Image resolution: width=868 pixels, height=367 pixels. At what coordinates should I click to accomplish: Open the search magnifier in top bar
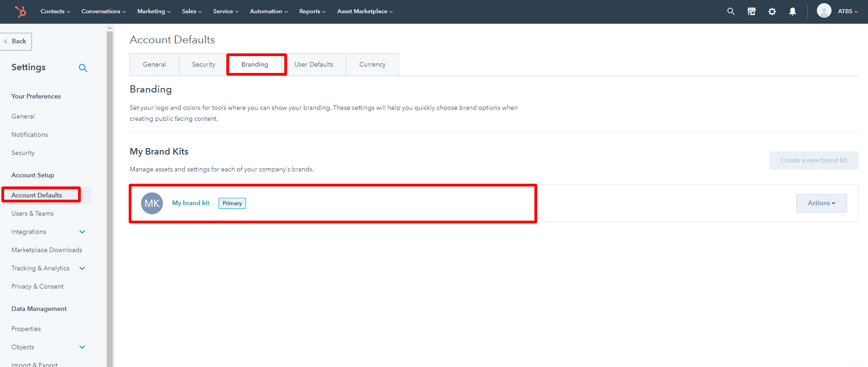(731, 11)
